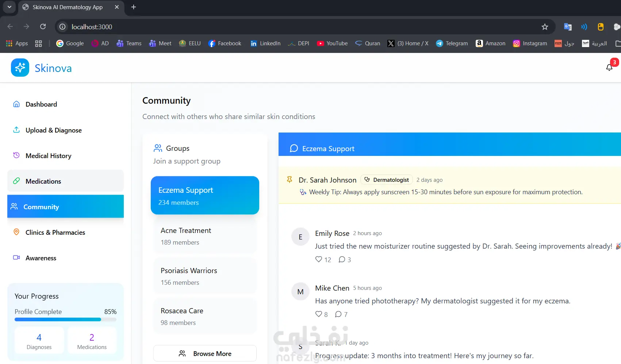Like Emily Rose's post heart icon
Viewport: 621px width, 364px height.
(319, 259)
